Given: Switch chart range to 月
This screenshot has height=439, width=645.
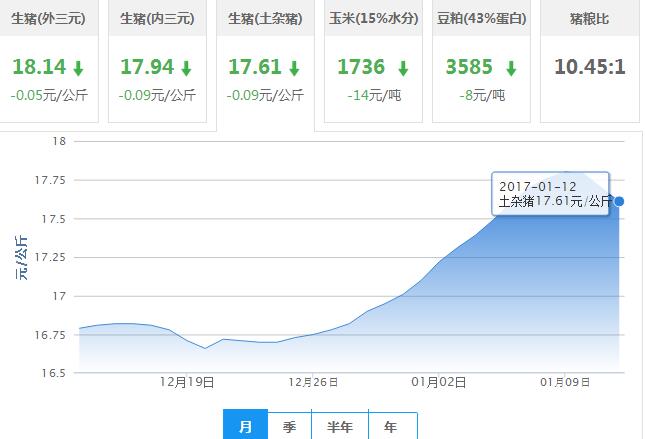Looking at the screenshot, I should coord(246,425).
